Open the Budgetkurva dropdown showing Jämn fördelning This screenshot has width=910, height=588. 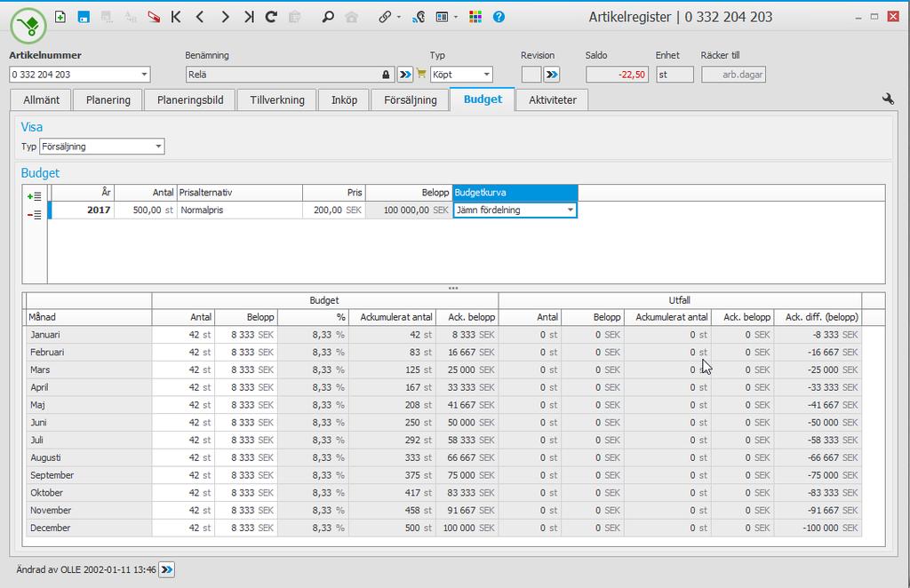[571, 210]
